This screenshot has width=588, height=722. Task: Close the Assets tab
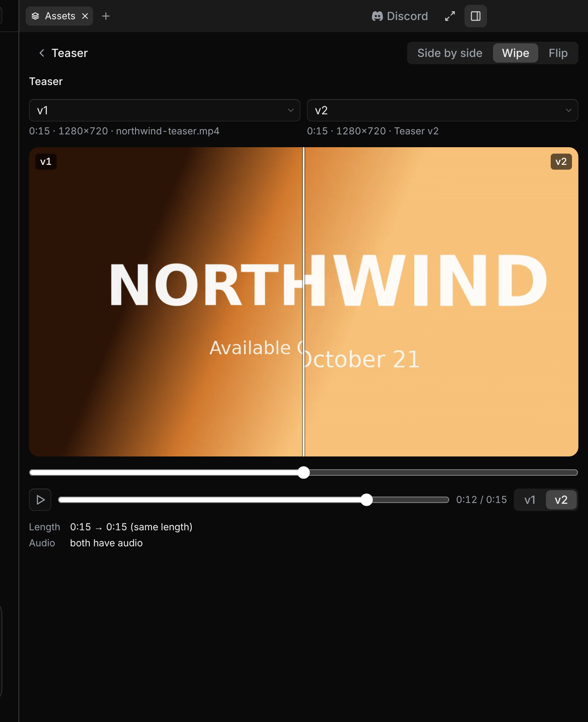(x=85, y=16)
